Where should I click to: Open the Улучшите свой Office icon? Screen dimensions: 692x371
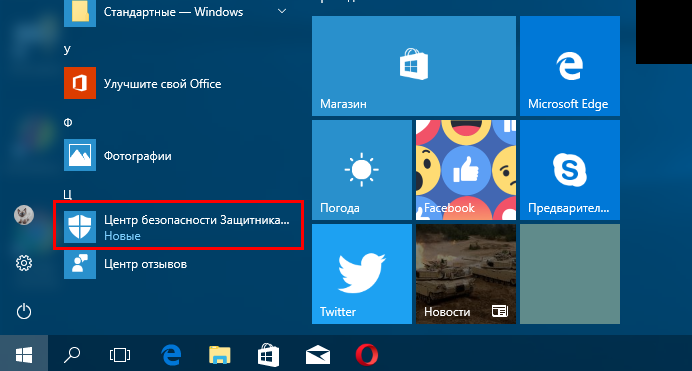80,83
